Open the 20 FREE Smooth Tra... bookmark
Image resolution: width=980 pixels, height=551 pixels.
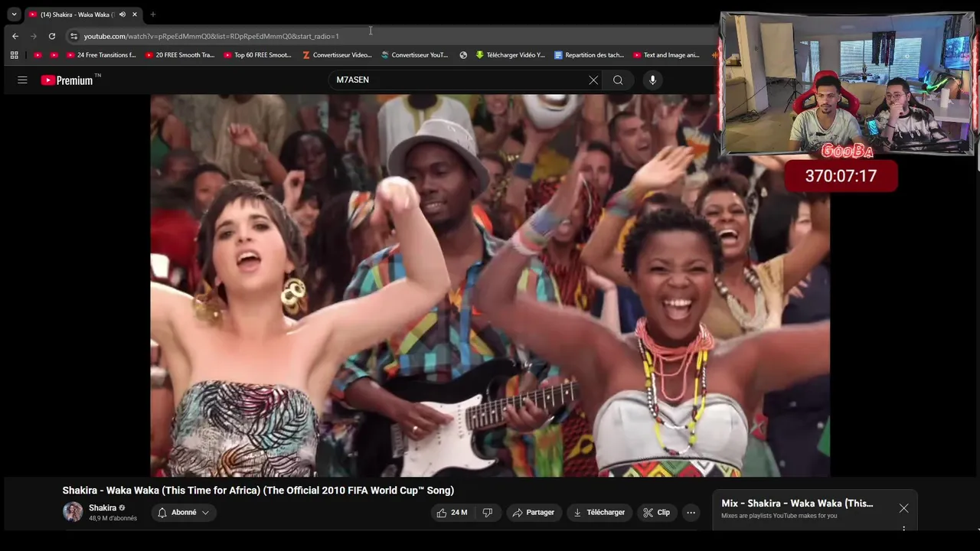point(180,55)
